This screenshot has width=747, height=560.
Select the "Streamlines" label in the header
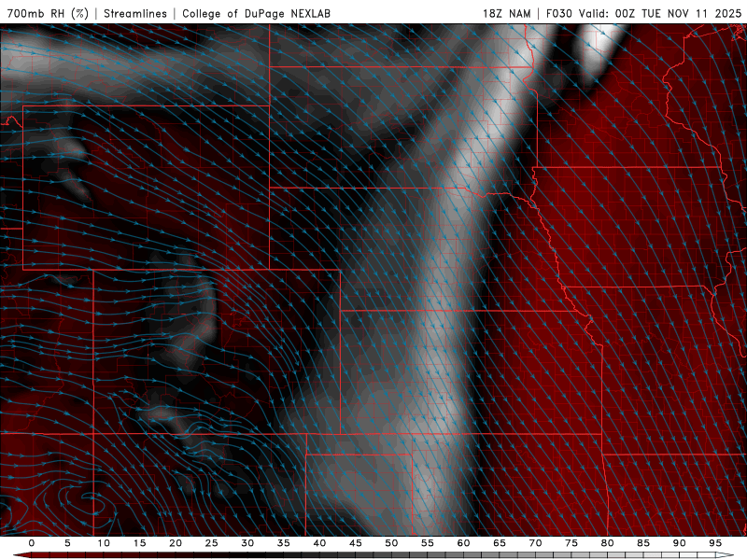coord(135,13)
